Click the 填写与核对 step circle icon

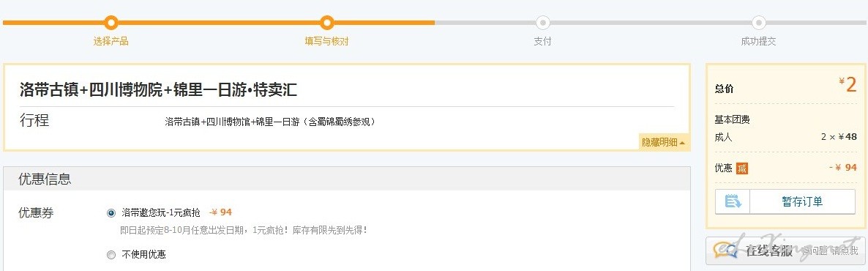pyautogui.click(x=326, y=23)
